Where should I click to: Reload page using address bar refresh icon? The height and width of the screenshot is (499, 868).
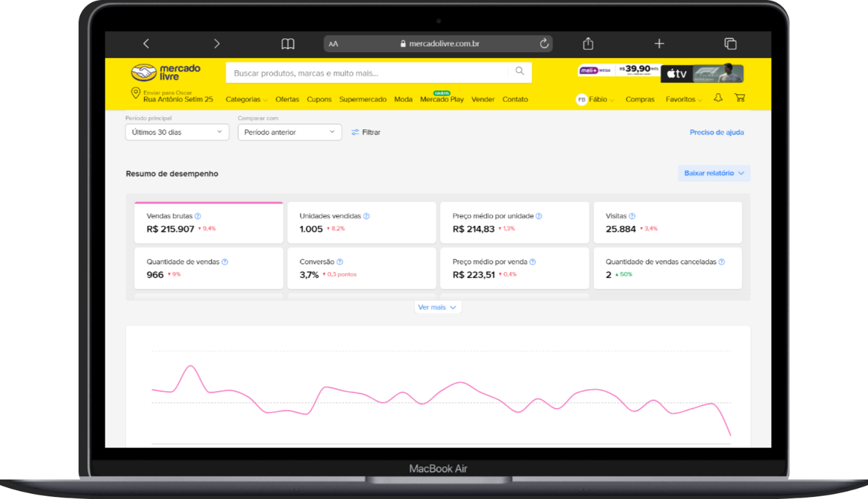pyautogui.click(x=544, y=44)
